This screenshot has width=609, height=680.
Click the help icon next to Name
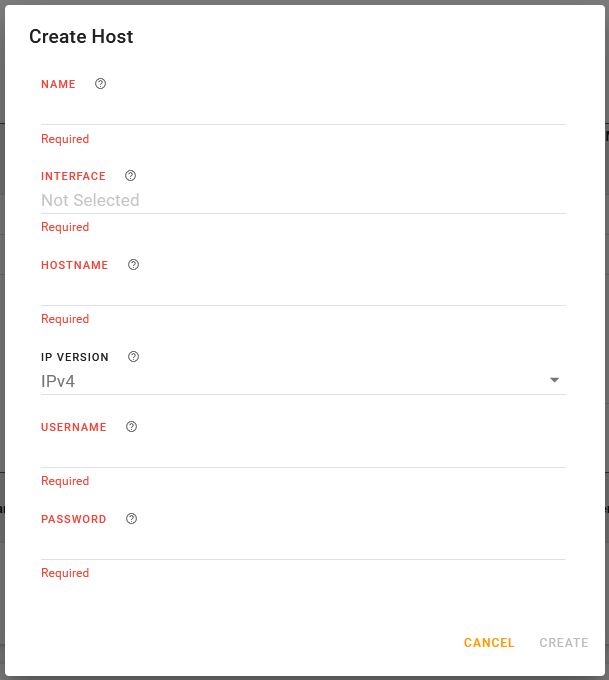click(100, 84)
